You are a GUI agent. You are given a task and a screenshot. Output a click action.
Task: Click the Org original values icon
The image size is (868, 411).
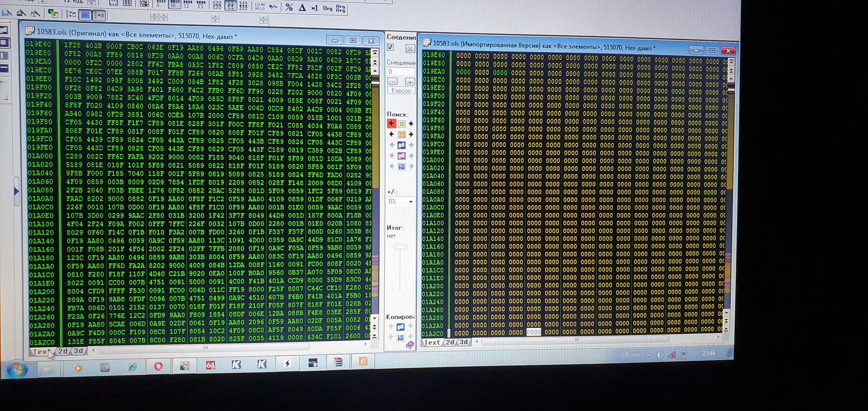click(327, 8)
